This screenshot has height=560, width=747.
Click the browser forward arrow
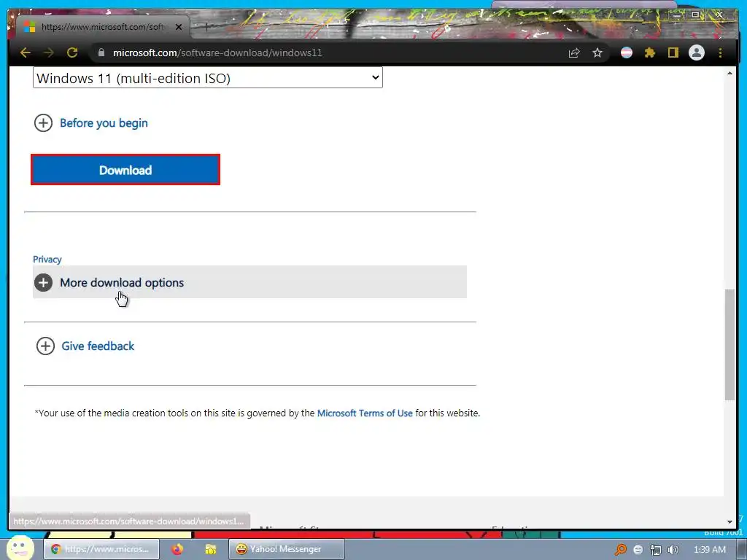(x=49, y=52)
